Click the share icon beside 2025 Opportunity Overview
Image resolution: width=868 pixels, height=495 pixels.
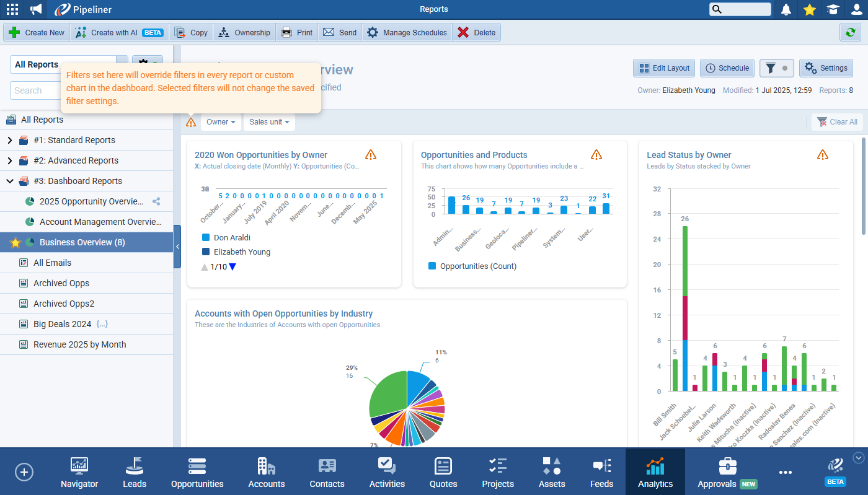coord(156,201)
